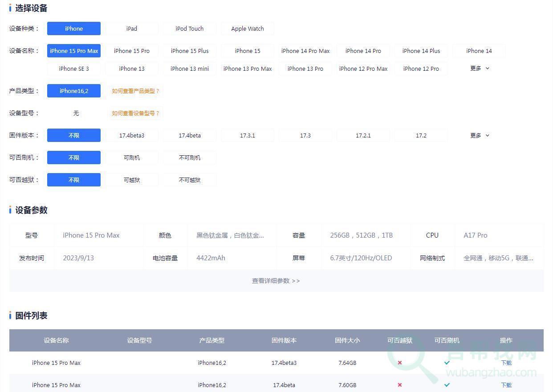Choose the 可越狱 filter option
The image size is (553, 392).
tap(132, 180)
